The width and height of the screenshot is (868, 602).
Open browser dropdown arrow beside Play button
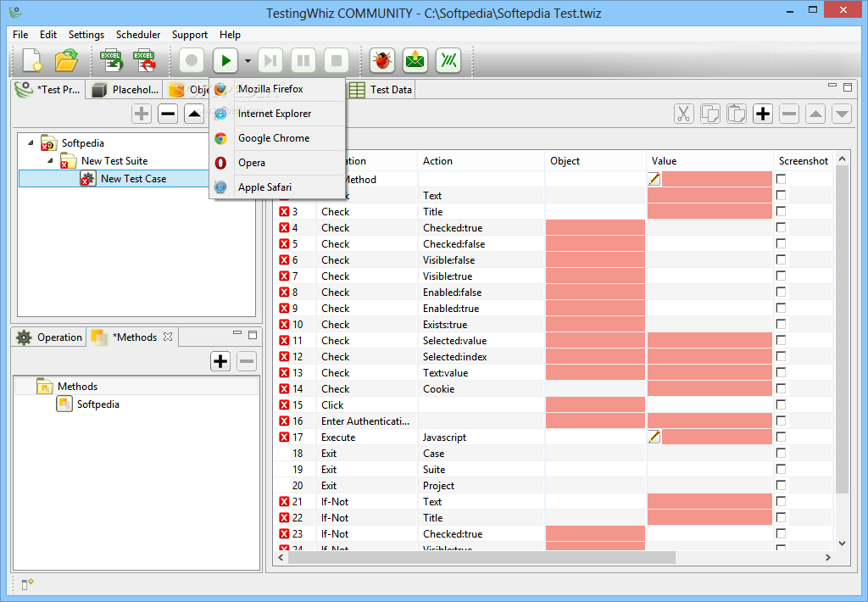[248, 61]
